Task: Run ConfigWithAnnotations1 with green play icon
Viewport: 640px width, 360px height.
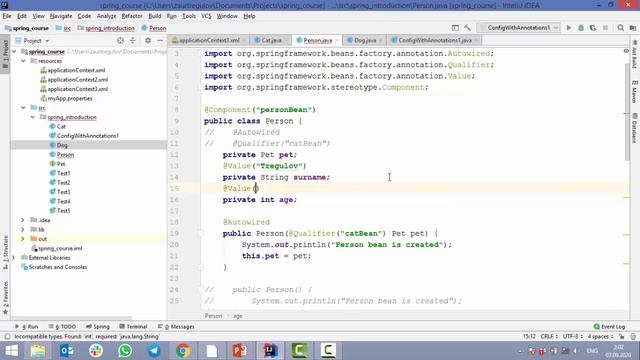Action: click(x=569, y=28)
